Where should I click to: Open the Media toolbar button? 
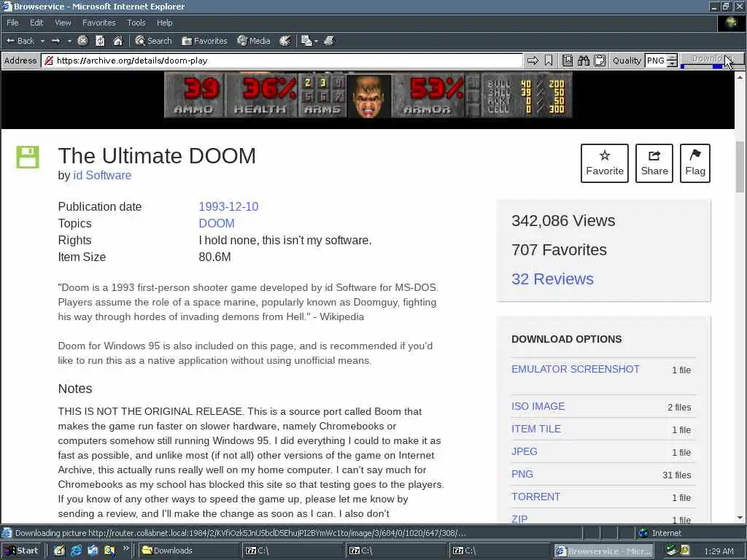pyautogui.click(x=254, y=41)
